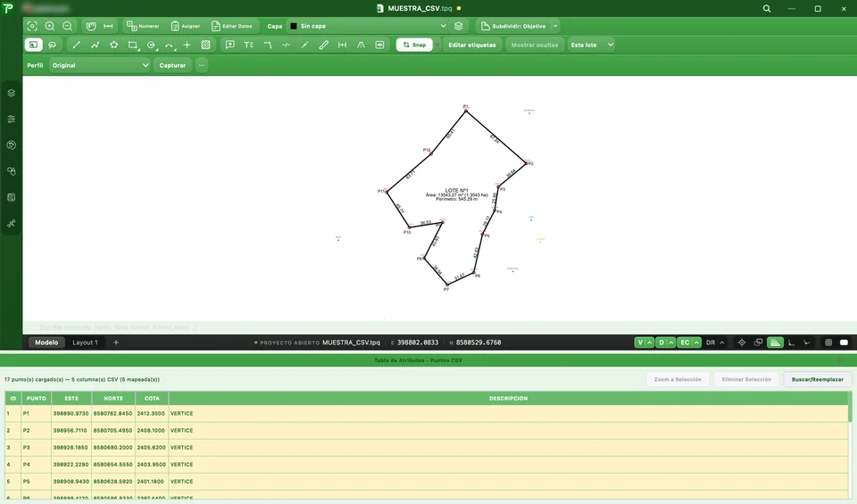Select the text tool
Viewport: 857px width, 504px height.
coord(249,45)
